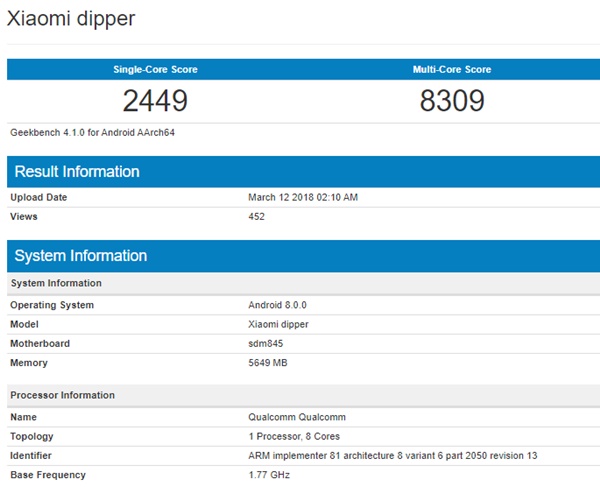The height and width of the screenshot is (493, 600).
Task: Select the Multi-Core Score header
Action: click(x=452, y=70)
